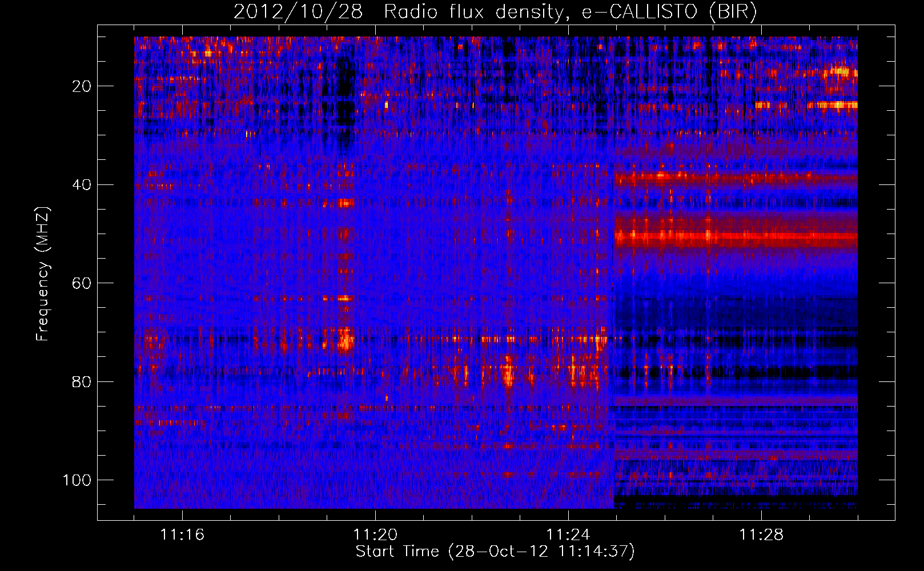The width and height of the screenshot is (924, 571).
Task: Click the 20 MHz frequency tick label
Action: pyautogui.click(x=82, y=86)
